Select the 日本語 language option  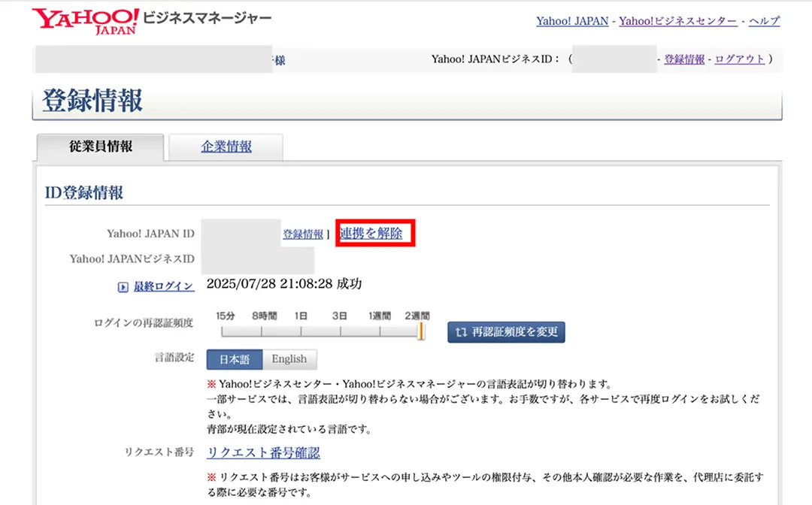pyautogui.click(x=235, y=358)
